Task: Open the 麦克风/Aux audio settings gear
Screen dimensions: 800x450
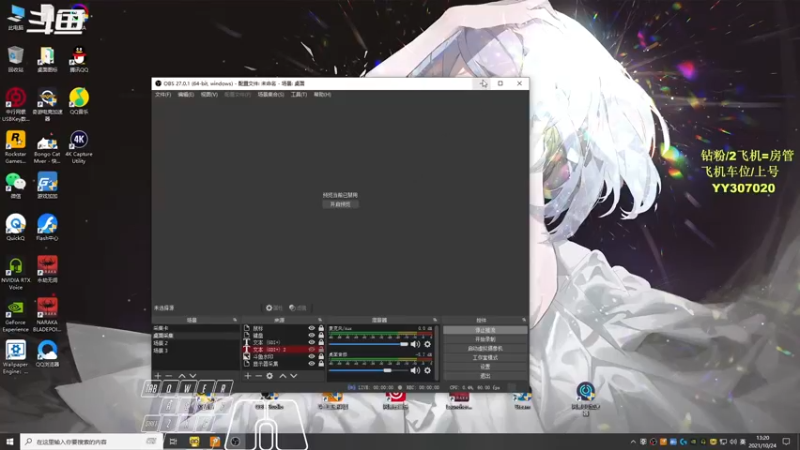Action: tap(428, 344)
